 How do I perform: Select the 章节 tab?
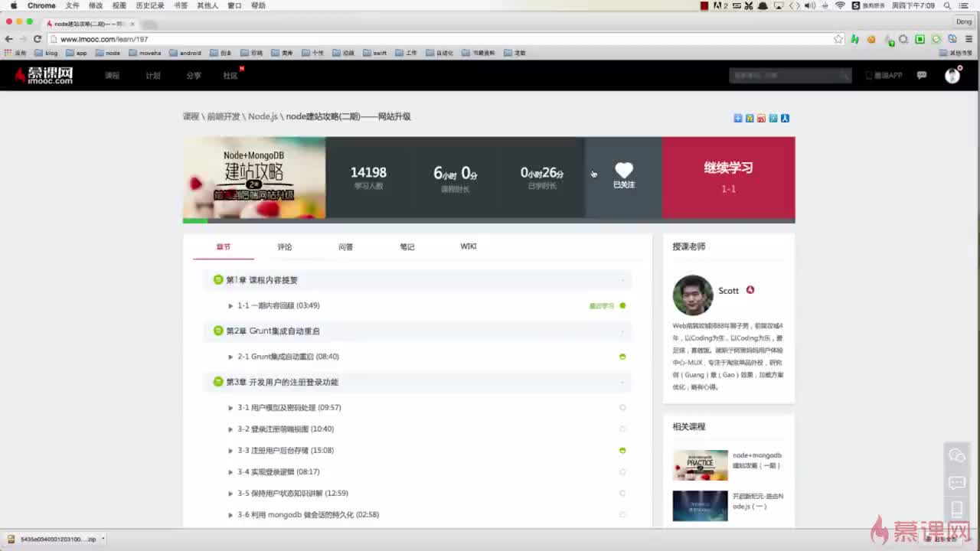[x=224, y=247]
